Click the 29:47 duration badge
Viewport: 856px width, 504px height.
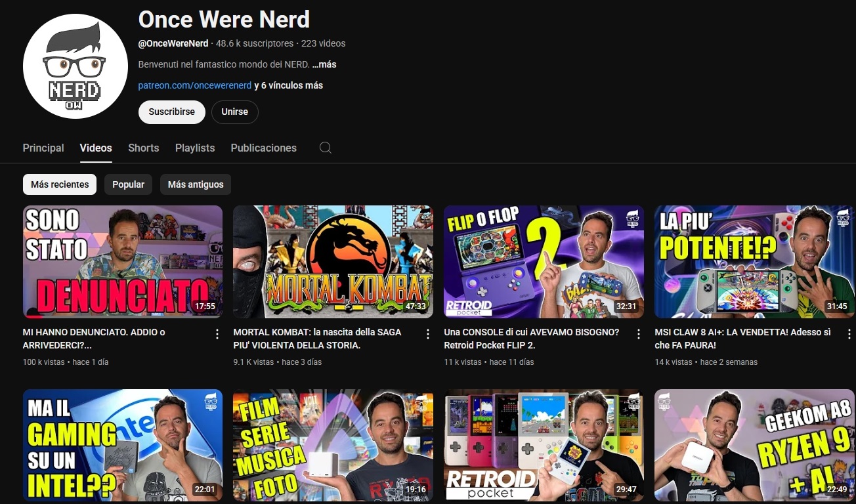point(626,490)
